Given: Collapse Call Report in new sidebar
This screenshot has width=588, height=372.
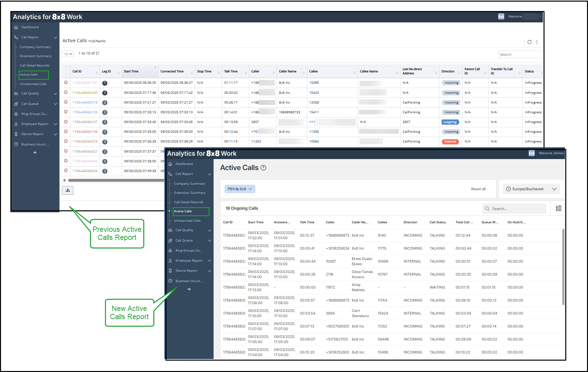Looking at the screenshot, I should pyautogui.click(x=210, y=174).
